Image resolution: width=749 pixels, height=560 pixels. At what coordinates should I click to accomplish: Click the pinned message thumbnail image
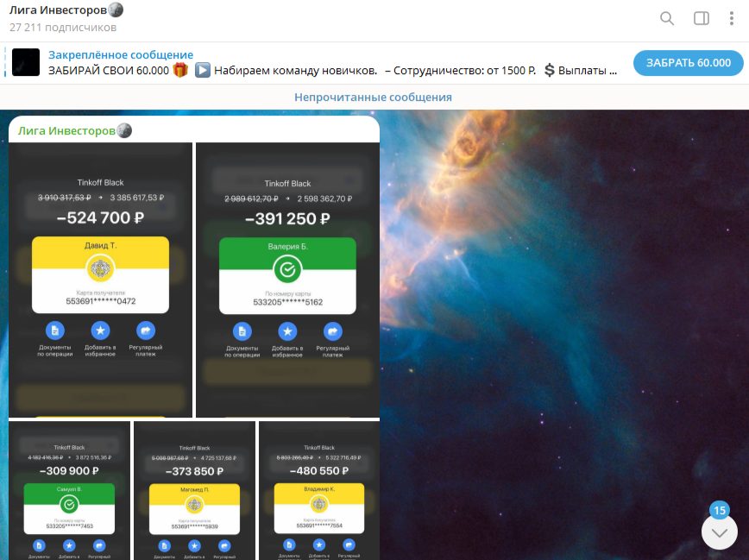click(26, 62)
